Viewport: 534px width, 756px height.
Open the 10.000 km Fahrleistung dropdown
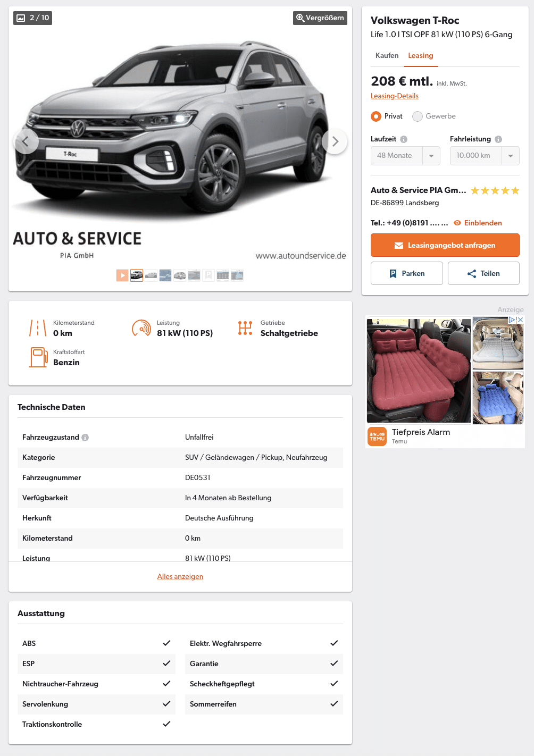[x=485, y=156]
